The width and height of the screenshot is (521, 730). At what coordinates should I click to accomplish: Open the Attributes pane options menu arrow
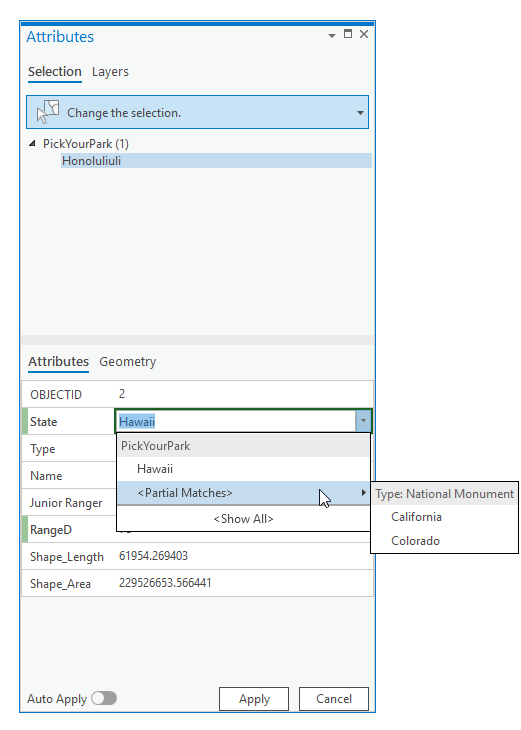coord(332,36)
